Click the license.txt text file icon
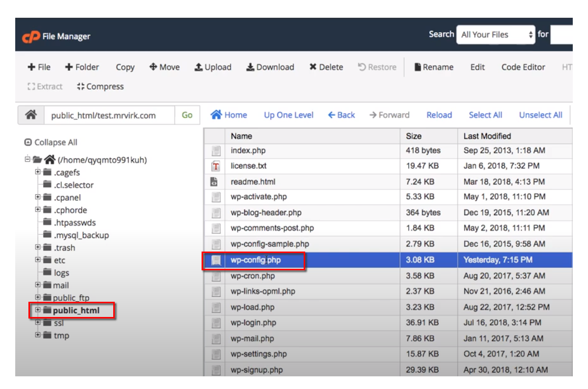 216,166
